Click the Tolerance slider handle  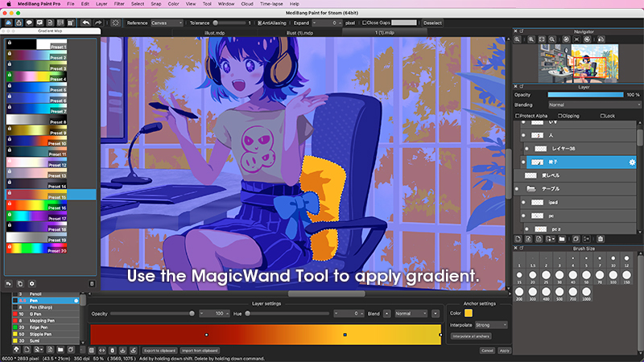click(x=215, y=23)
